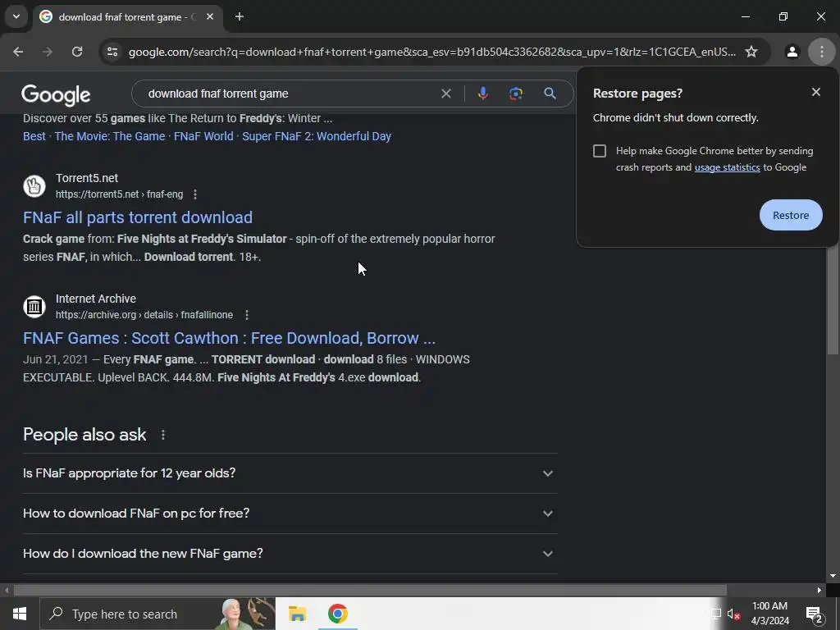The width and height of the screenshot is (840, 630).
Task: Click the address bar URL
Action: click(x=431, y=52)
